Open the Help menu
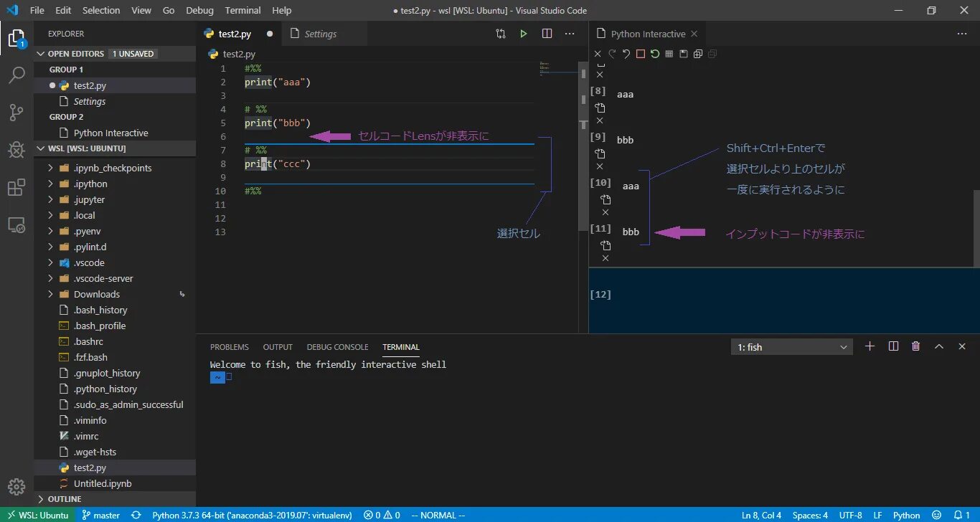This screenshot has width=980, height=522. pyautogui.click(x=282, y=10)
